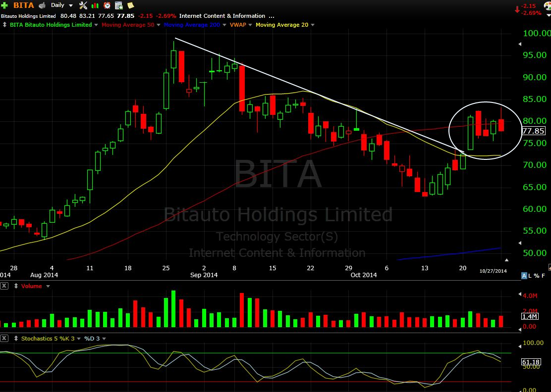Click the green-red bar chart type icon

coord(95,5)
